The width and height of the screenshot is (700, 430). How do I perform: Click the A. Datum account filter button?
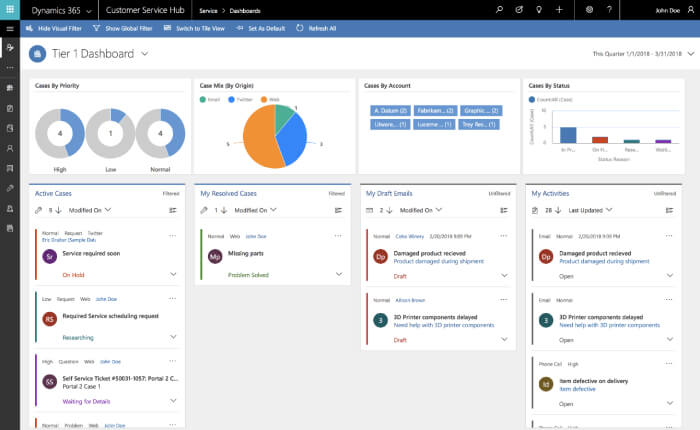click(x=386, y=110)
